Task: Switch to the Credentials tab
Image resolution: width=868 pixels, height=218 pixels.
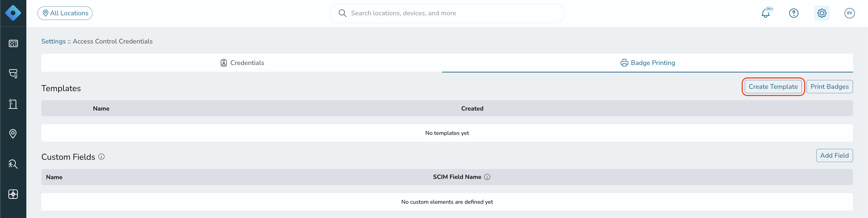Action: [242, 63]
